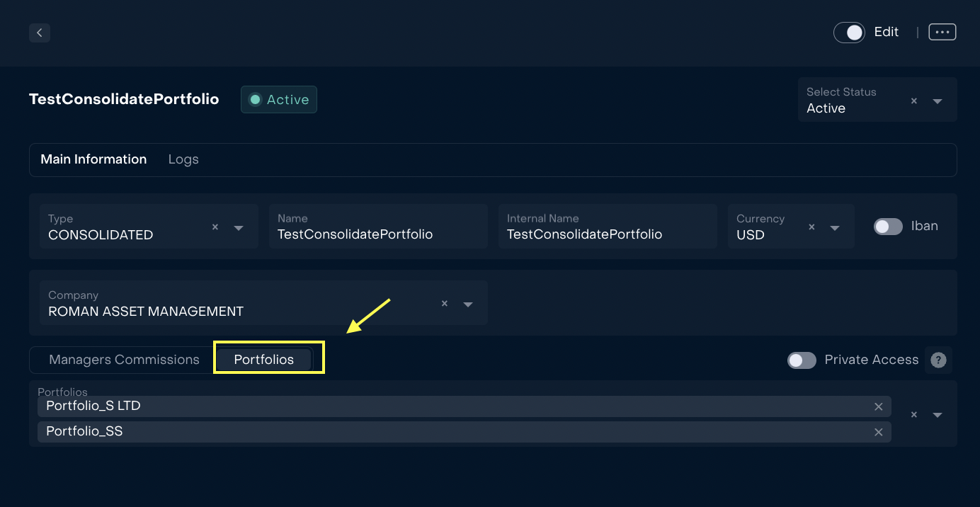
Task: Enable the Iban toggle
Action: (x=888, y=227)
